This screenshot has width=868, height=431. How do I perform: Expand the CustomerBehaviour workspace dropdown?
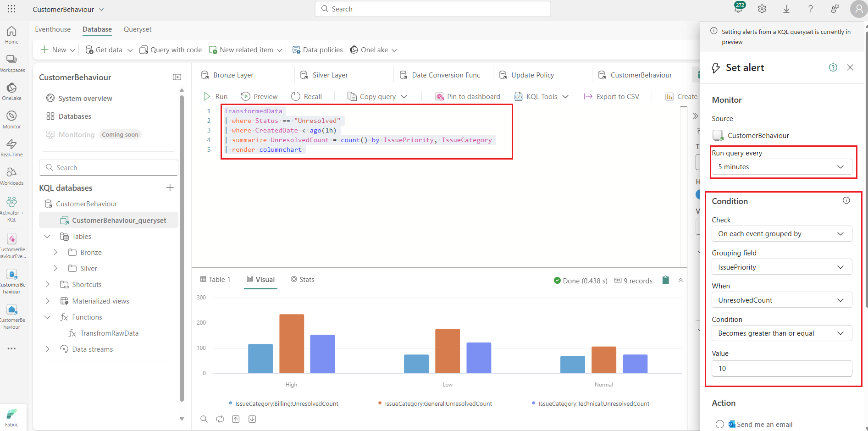tap(101, 9)
